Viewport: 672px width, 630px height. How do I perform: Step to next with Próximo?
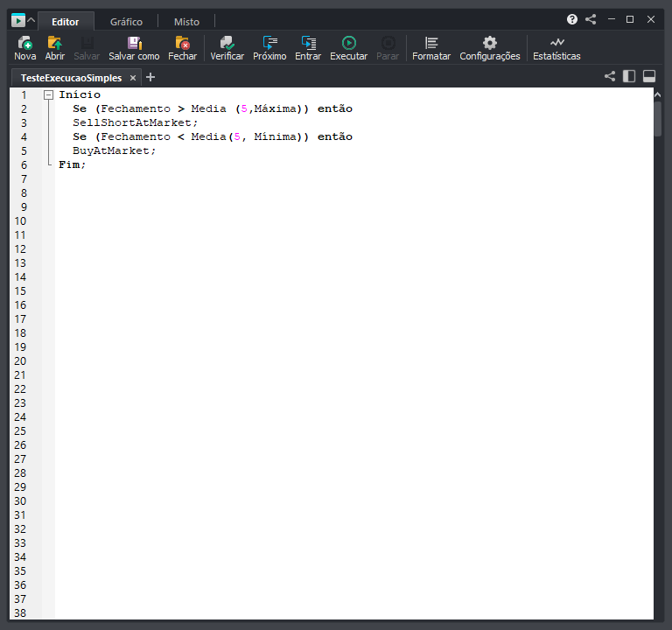pos(269,48)
